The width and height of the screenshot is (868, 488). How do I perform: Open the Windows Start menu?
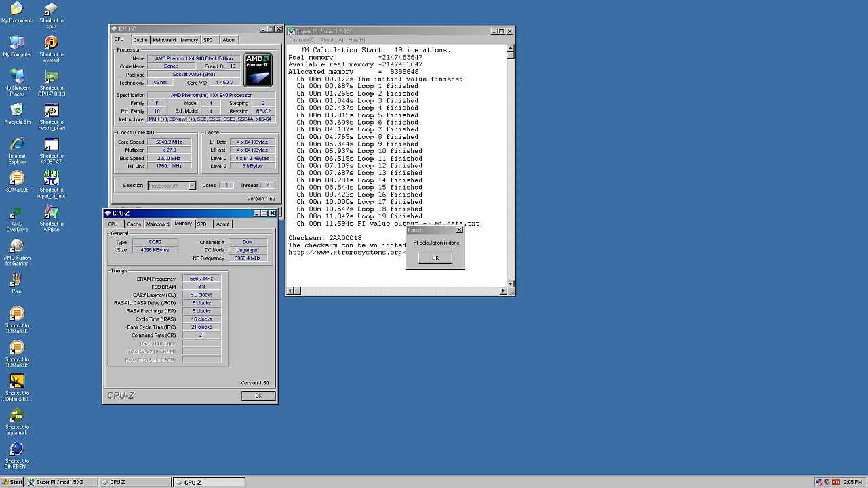click(x=13, y=482)
